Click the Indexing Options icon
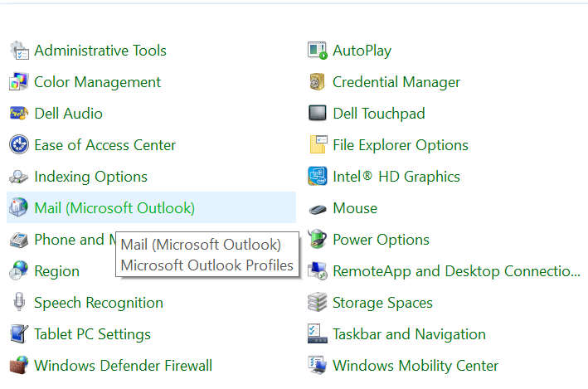 (19, 177)
